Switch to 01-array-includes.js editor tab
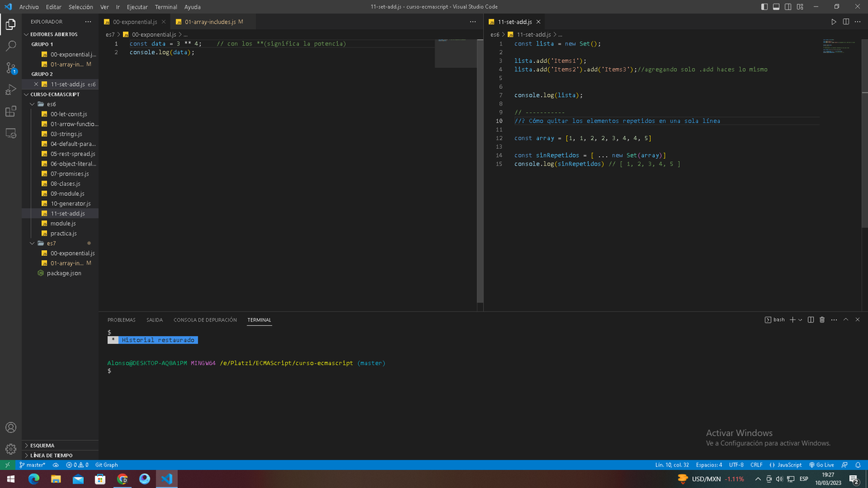The image size is (868, 488). click(x=213, y=22)
